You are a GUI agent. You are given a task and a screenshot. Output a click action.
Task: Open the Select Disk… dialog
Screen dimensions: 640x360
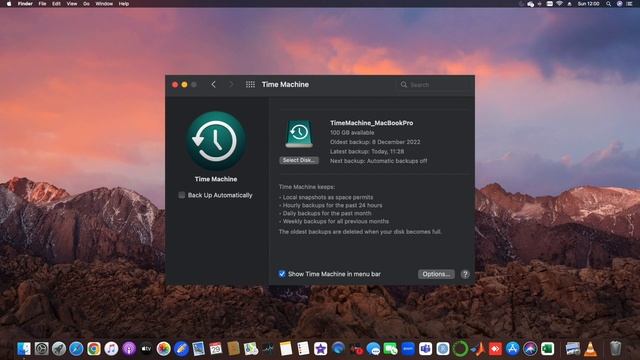[299, 160]
